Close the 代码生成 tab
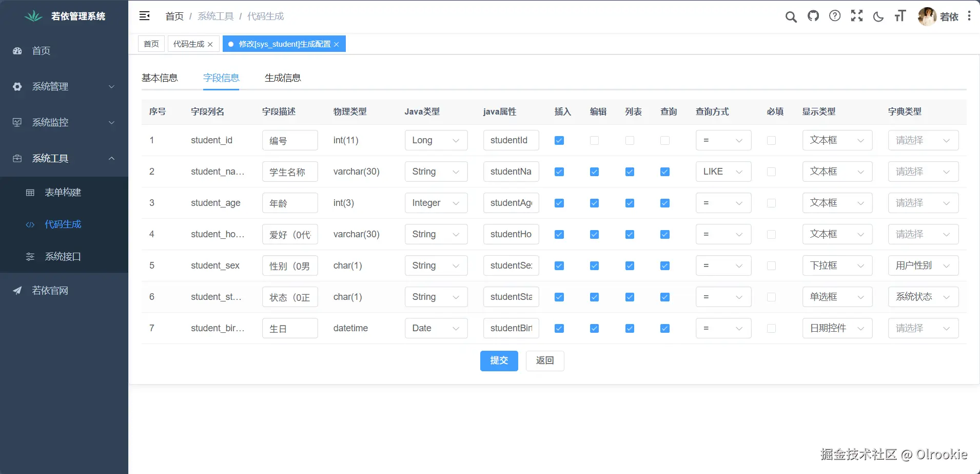Image resolution: width=980 pixels, height=474 pixels. pos(210,44)
